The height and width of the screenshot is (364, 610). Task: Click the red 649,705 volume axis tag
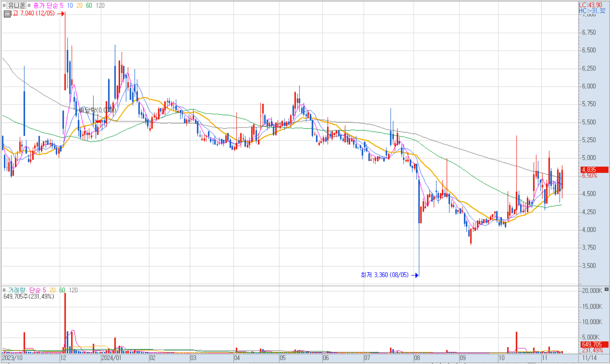click(594, 344)
